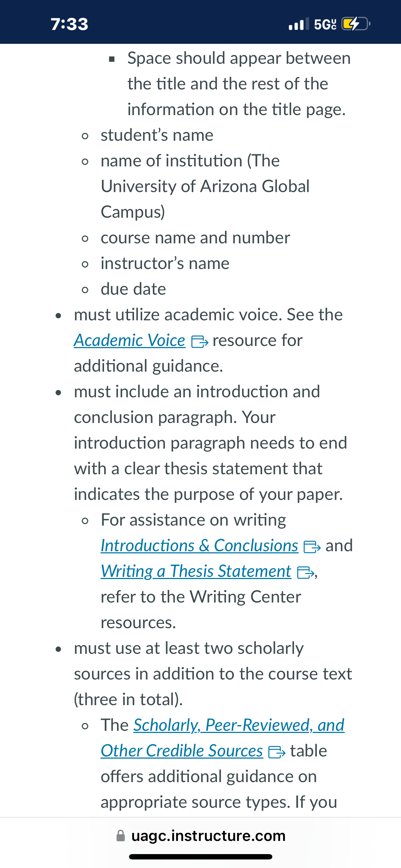Open Other Credible Sources link
Image resolution: width=401 pixels, height=868 pixels.
pyautogui.click(x=182, y=751)
